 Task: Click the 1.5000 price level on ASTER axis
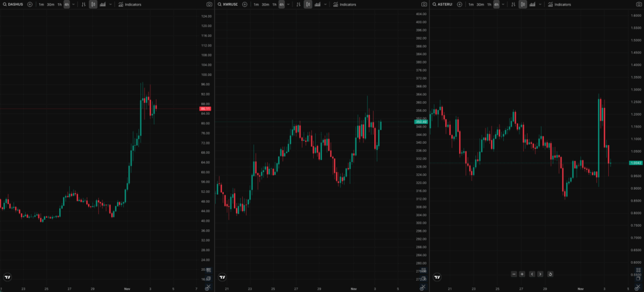(x=636, y=40)
